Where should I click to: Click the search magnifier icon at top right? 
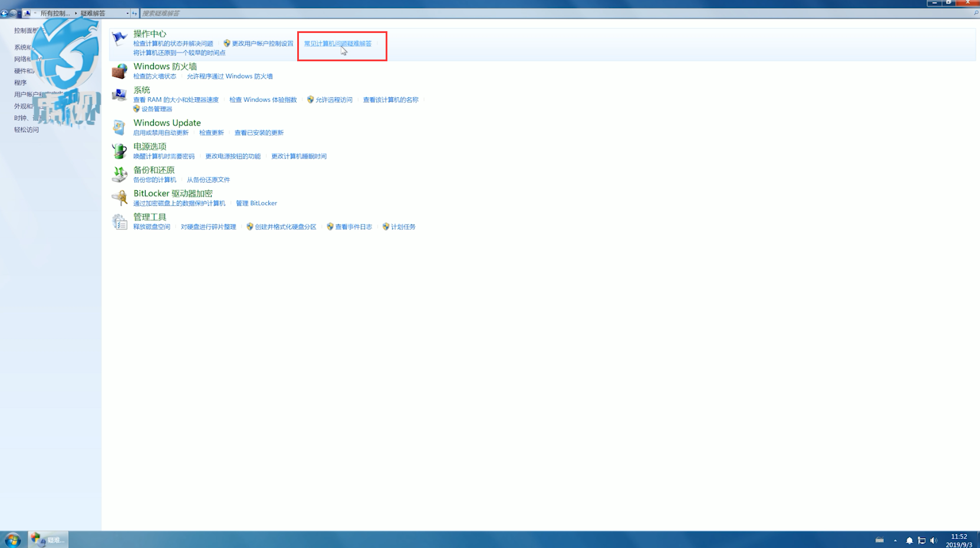(x=975, y=13)
